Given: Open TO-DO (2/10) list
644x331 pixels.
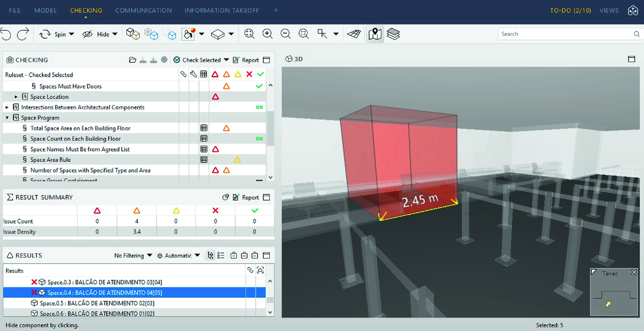Looking at the screenshot, I should [570, 10].
